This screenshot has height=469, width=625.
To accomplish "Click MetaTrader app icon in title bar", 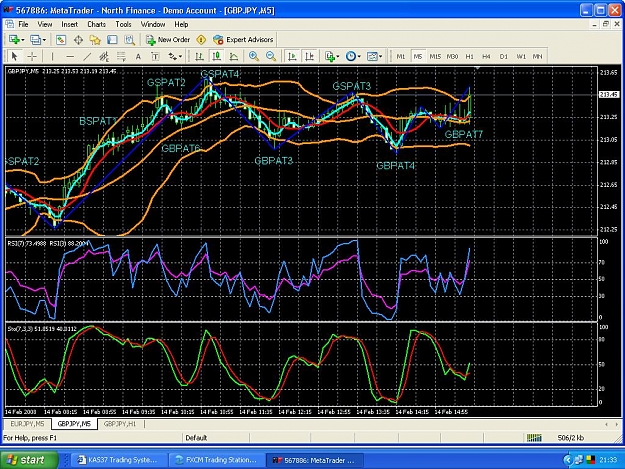I will pos(8,10).
